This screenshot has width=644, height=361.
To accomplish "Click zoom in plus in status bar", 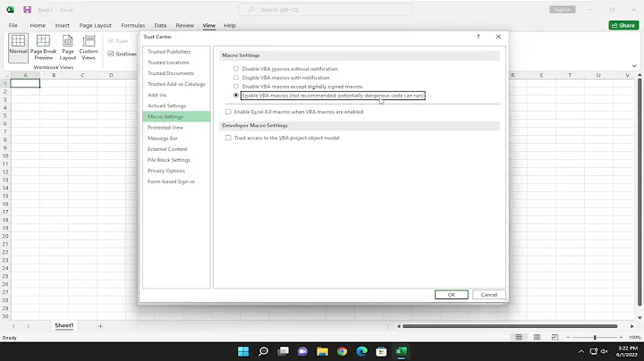I will tap(621, 337).
